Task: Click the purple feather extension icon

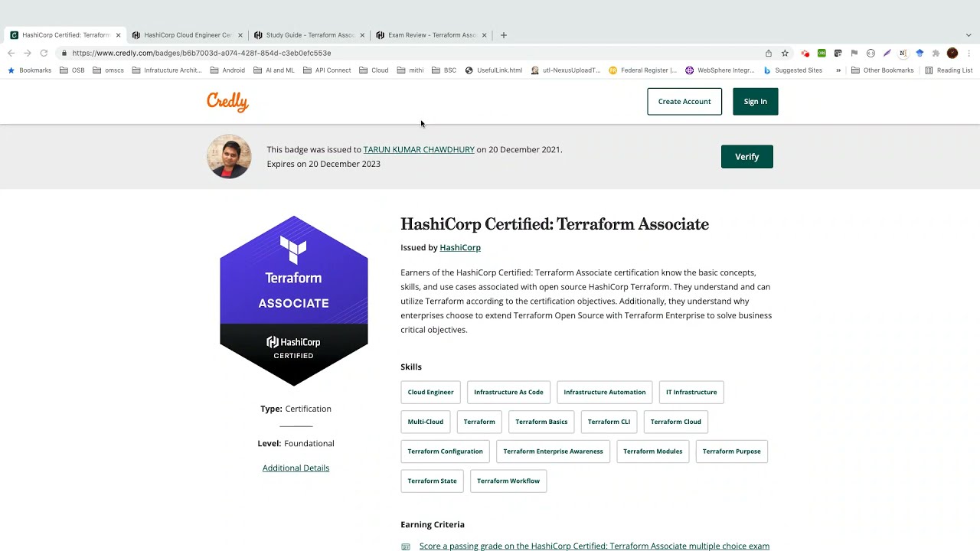Action: tap(887, 53)
